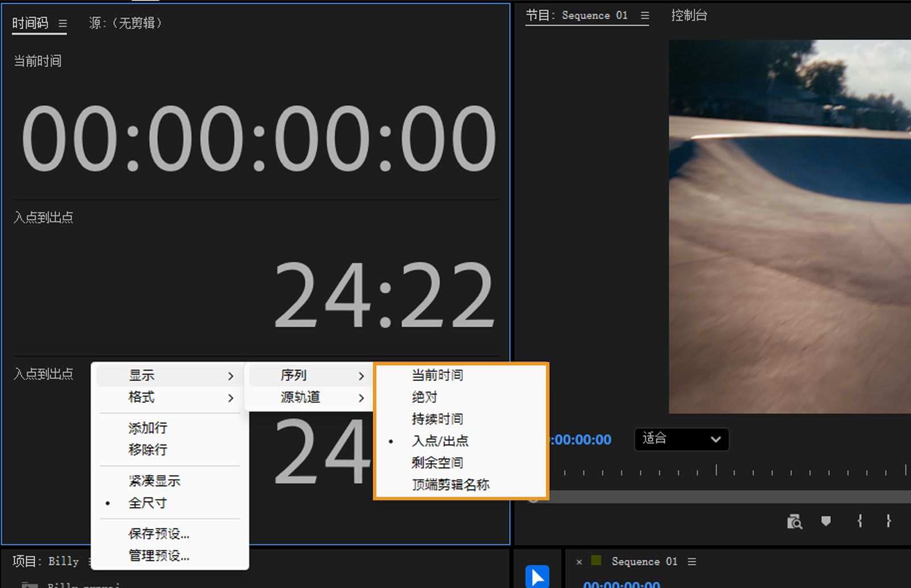The image size is (911, 588).
Task: Expand the 格式 submenu
Action: [x=142, y=398]
